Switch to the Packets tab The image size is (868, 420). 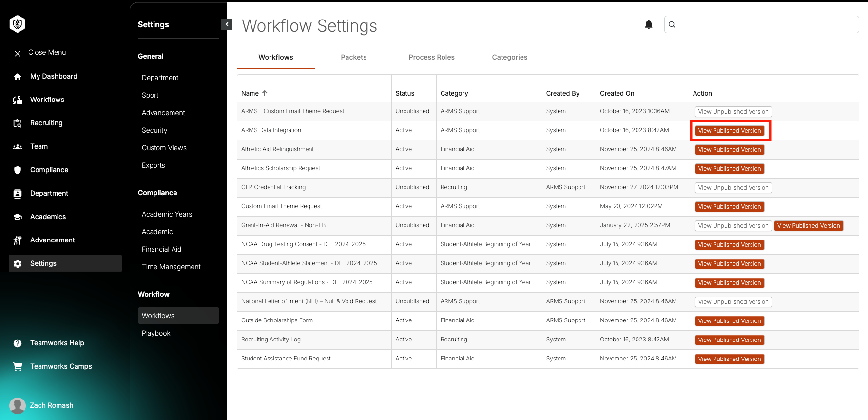point(354,57)
